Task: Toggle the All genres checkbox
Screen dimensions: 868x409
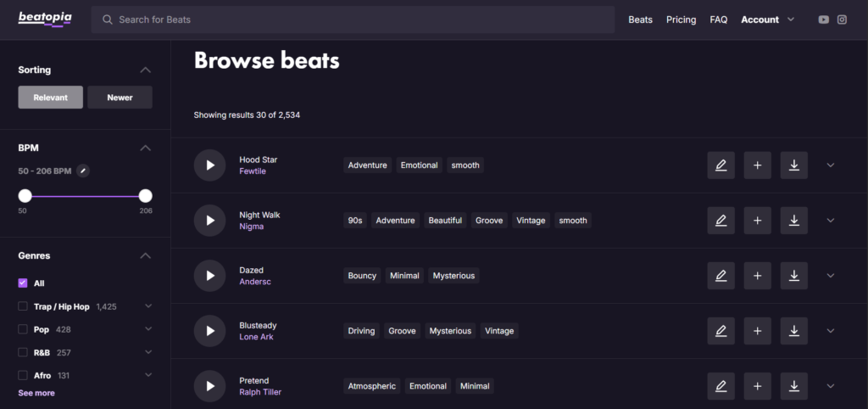Action: pyautogui.click(x=23, y=283)
